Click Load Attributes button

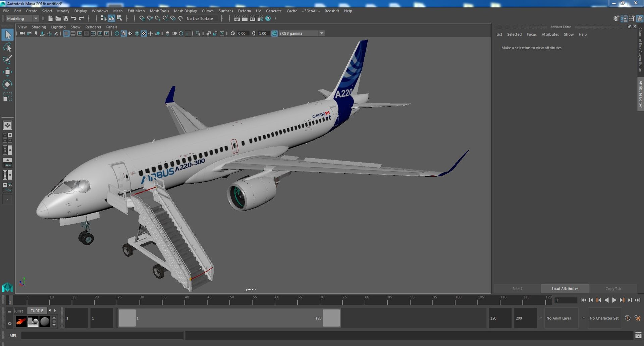click(565, 288)
